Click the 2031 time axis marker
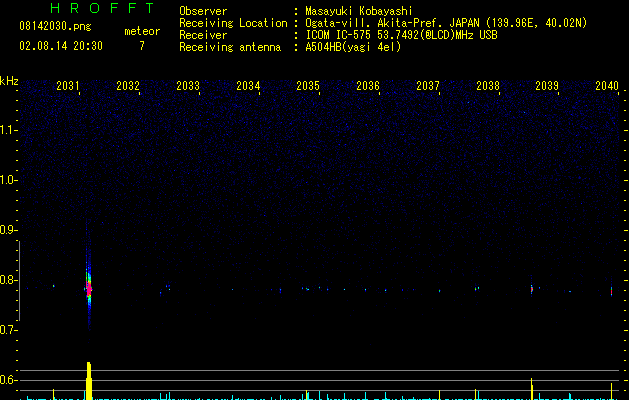This screenshot has width=629, height=400. tap(68, 86)
